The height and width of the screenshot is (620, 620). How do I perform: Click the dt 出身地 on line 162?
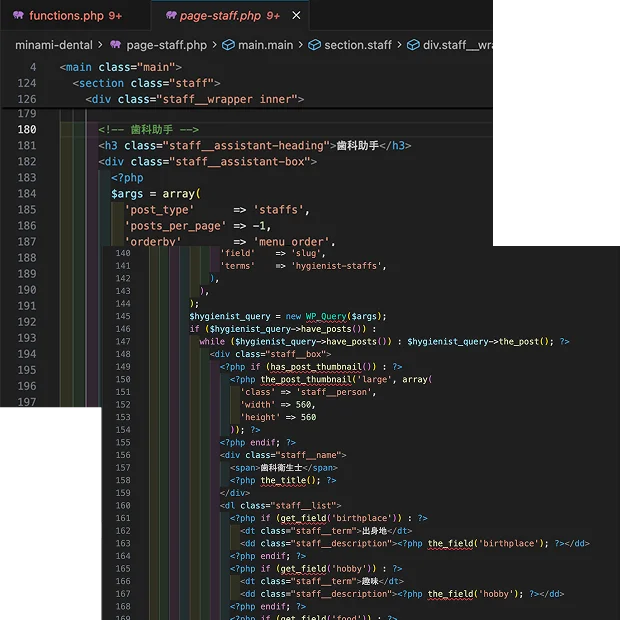click(x=326, y=531)
